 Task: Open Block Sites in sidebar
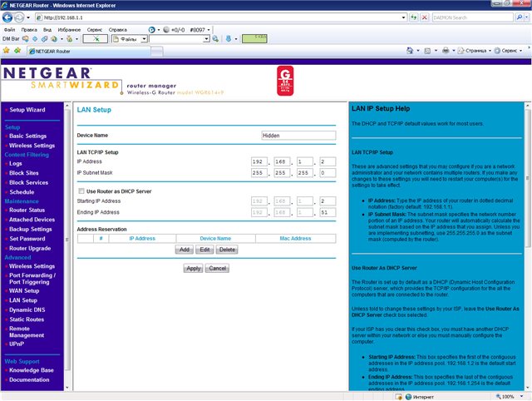[24, 173]
